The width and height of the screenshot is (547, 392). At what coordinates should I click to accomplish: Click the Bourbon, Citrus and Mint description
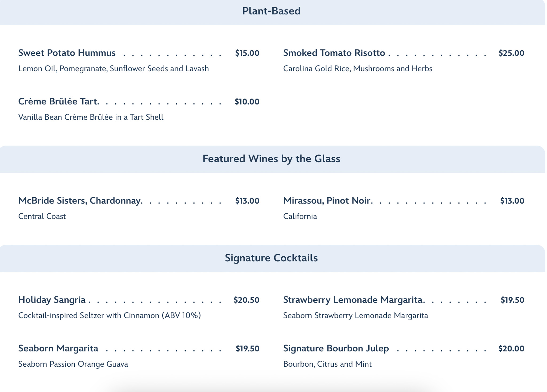pyautogui.click(x=327, y=364)
